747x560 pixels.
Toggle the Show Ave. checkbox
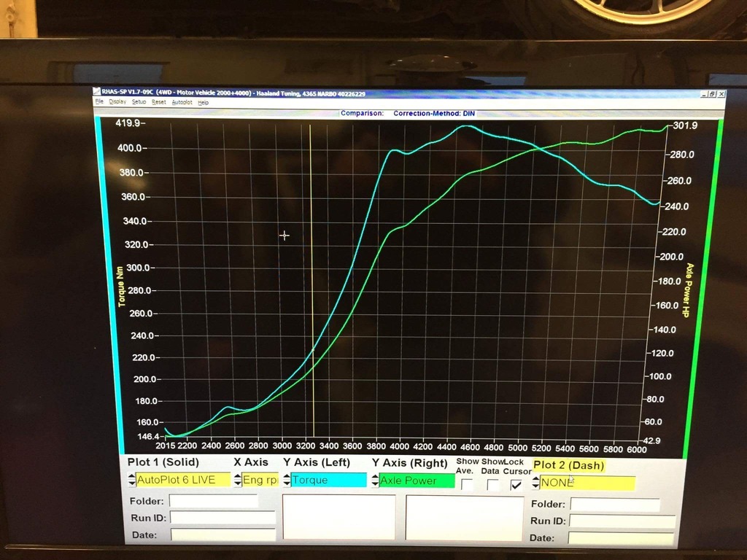pyautogui.click(x=468, y=485)
